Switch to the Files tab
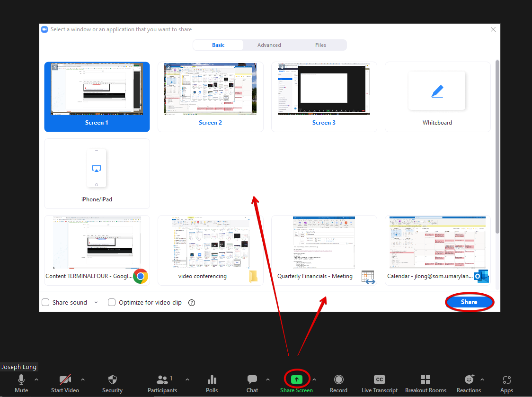 (x=320, y=45)
